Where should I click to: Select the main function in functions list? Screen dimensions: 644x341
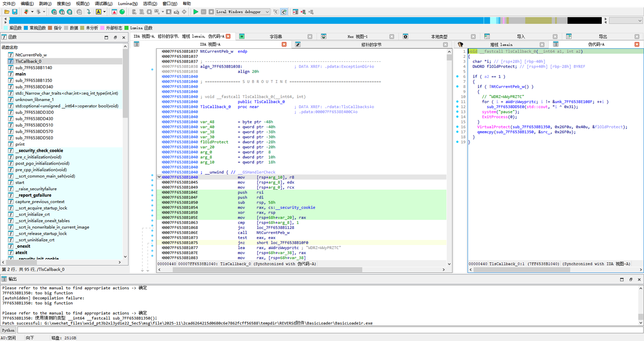pyautogui.click(x=20, y=74)
